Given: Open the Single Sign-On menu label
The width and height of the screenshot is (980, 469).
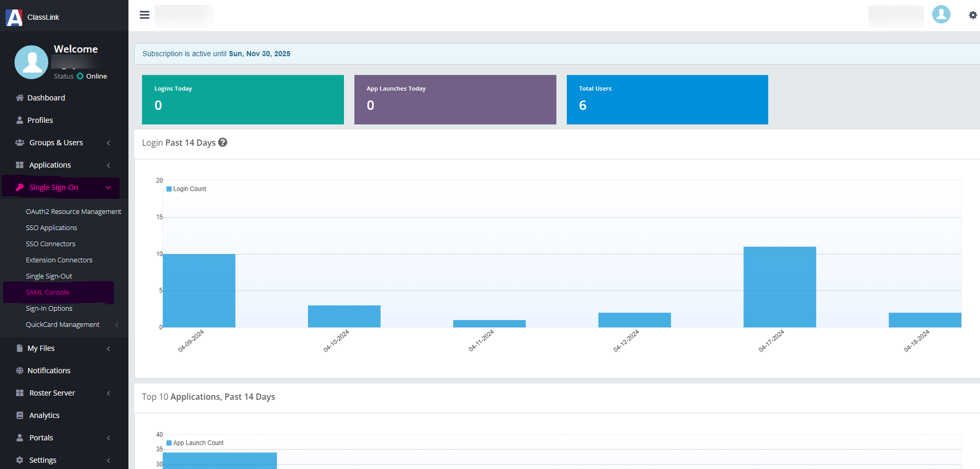Looking at the screenshot, I should click(x=54, y=187).
